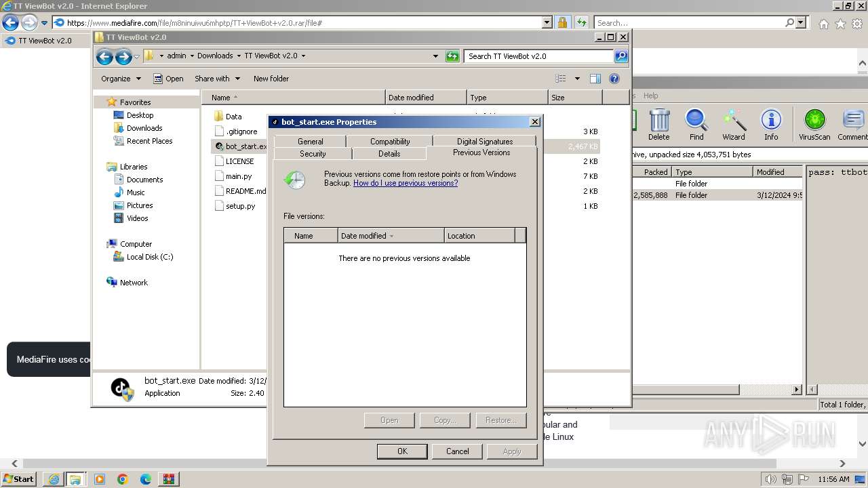Open media player taskbar icon
Viewport: 868px width, 488px height.
tap(100, 479)
